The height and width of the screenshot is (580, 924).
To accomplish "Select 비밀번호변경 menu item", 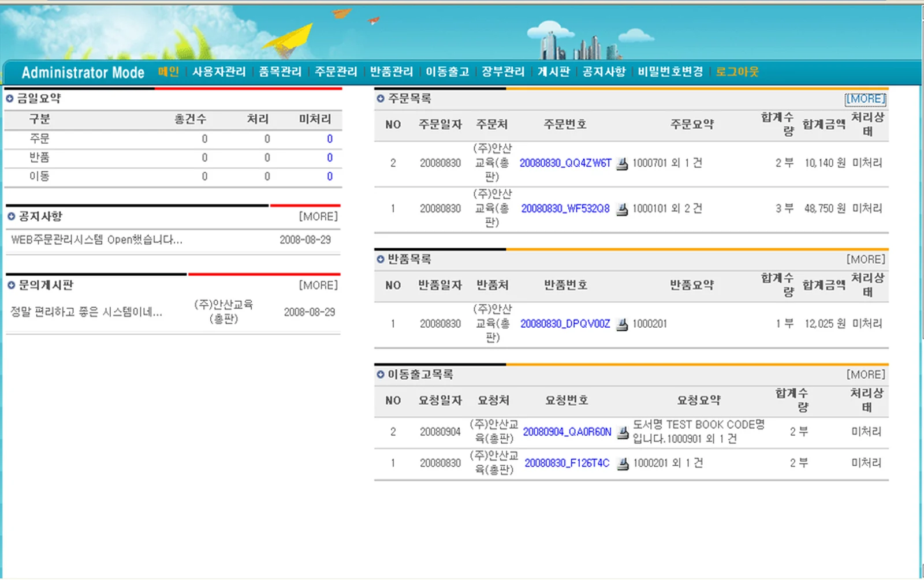I will click(x=670, y=72).
